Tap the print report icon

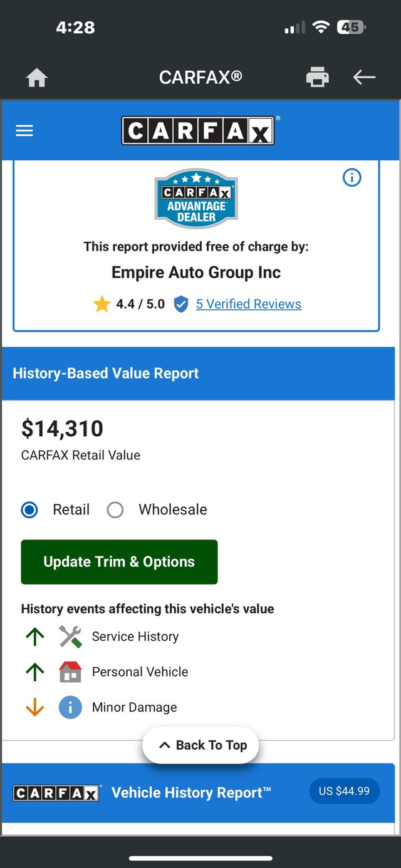click(318, 77)
